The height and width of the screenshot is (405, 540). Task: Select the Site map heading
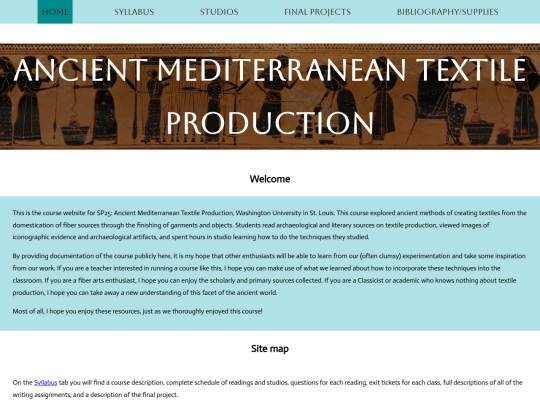tap(270, 349)
